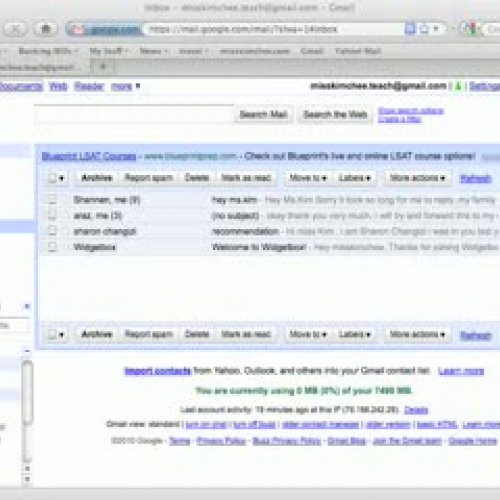
Task: Open the Blueprint LSAT Courses ad link
Action: [x=89, y=156]
